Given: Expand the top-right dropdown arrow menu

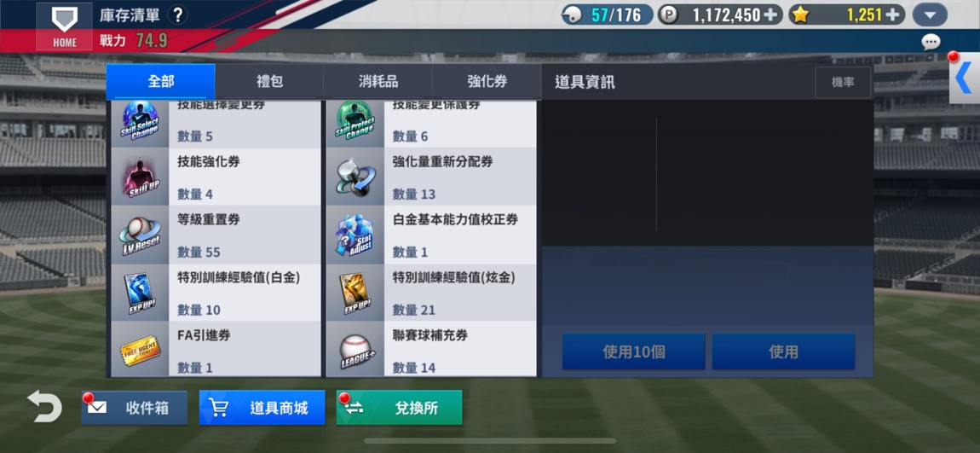Looking at the screenshot, I should [930, 15].
